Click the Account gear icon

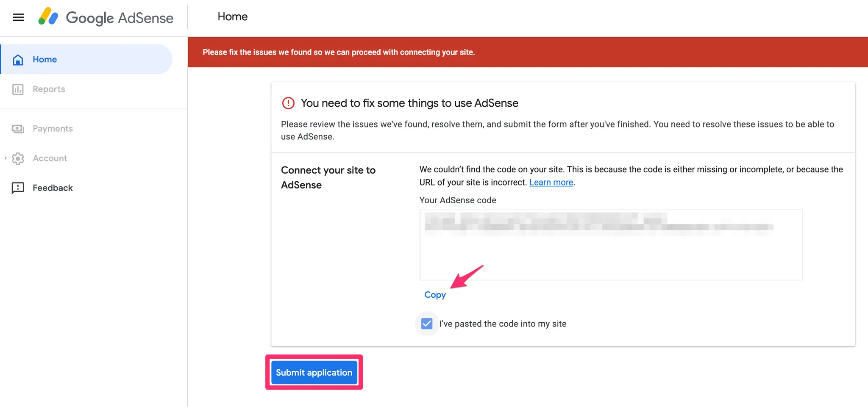pyautogui.click(x=18, y=158)
